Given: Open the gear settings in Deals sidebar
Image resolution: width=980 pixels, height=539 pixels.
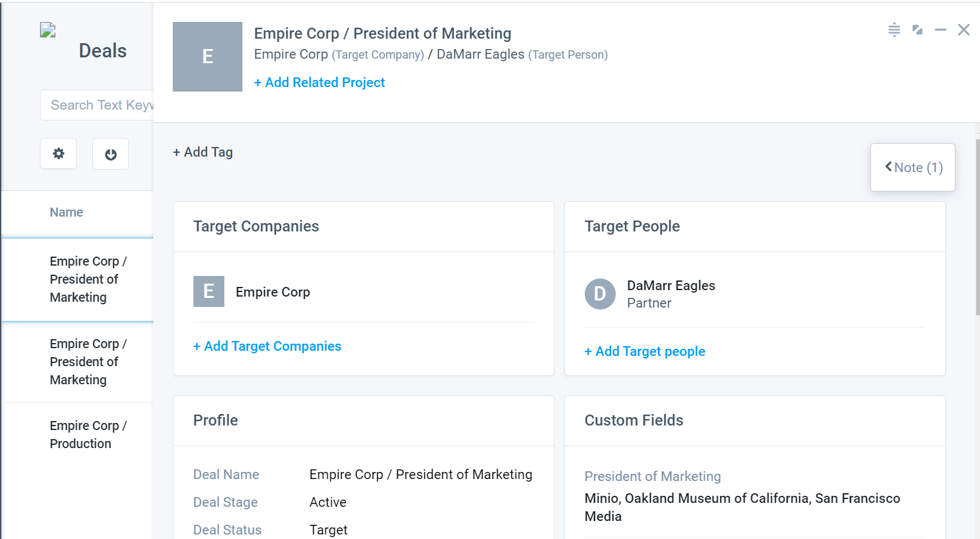Looking at the screenshot, I should (59, 153).
